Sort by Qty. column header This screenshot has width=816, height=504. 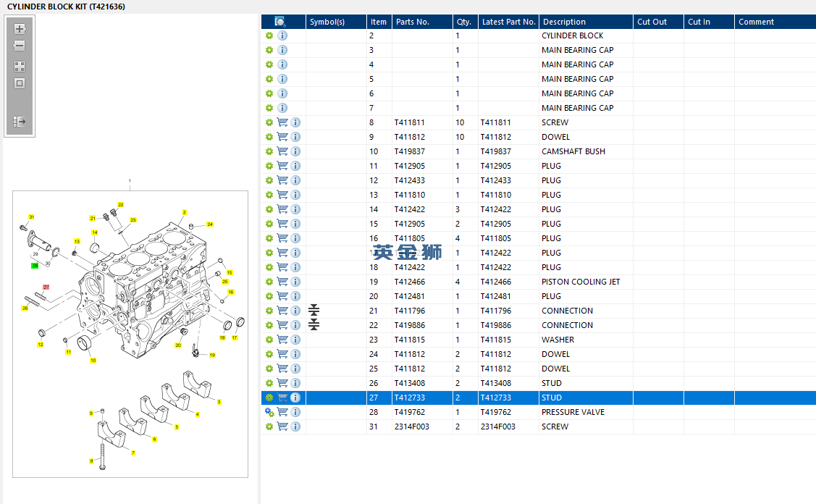(x=466, y=22)
